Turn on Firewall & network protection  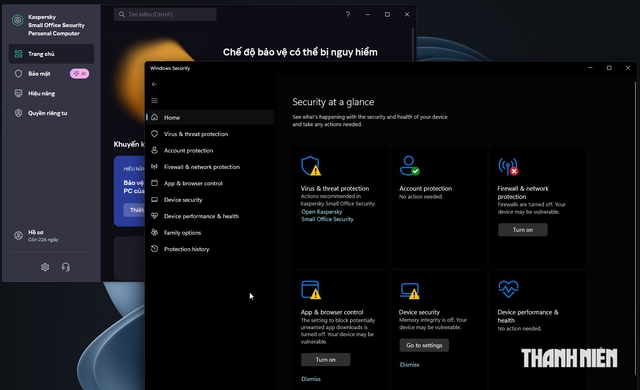tap(523, 230)
